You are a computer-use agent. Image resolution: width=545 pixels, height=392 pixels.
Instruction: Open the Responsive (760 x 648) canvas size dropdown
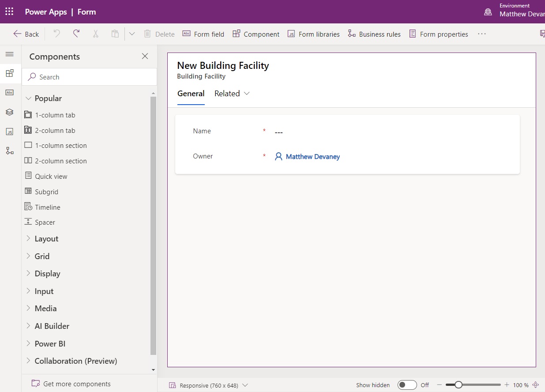(245, 385)
